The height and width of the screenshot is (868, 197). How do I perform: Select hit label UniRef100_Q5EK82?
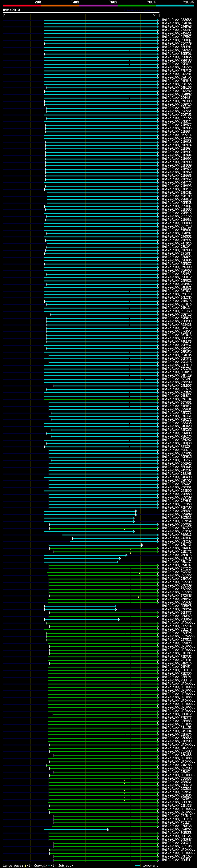177,511
